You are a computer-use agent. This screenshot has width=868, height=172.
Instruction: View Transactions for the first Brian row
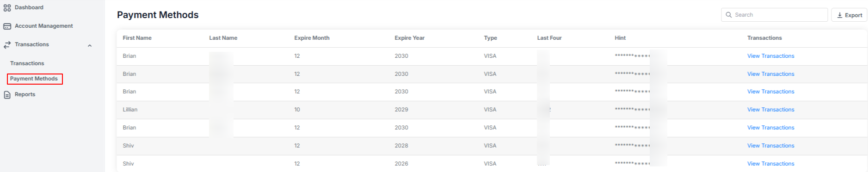click(x=770, y=56)
